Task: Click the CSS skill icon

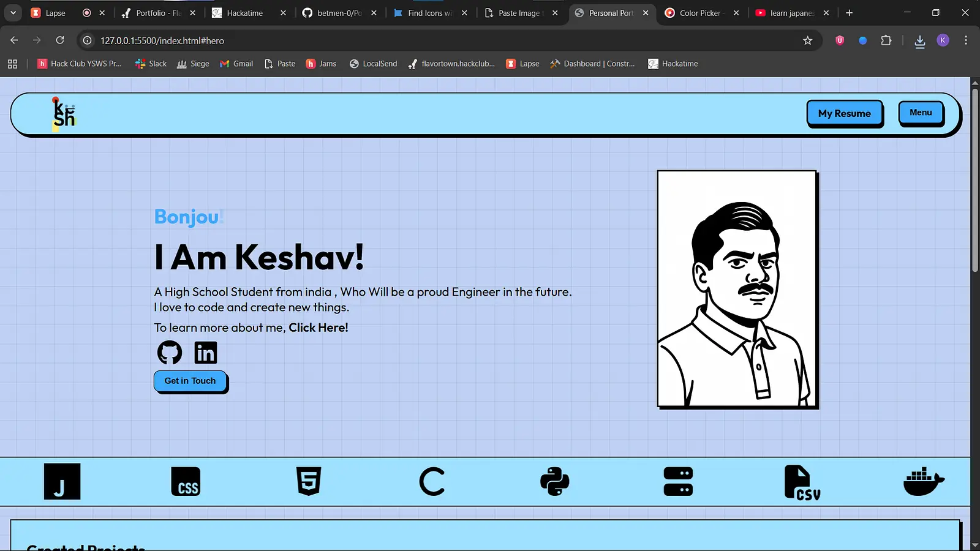Action: tap(186, 481)
